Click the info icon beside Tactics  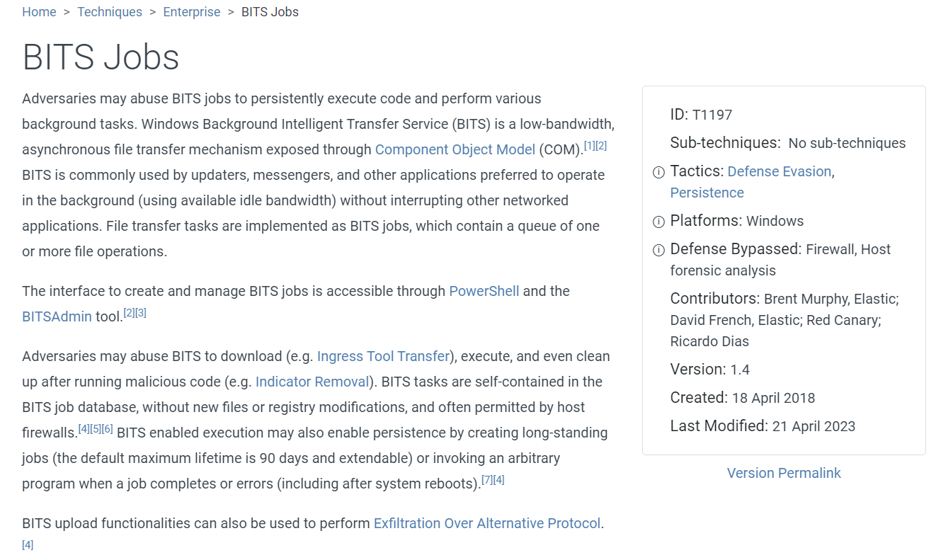tap(658, 172)
